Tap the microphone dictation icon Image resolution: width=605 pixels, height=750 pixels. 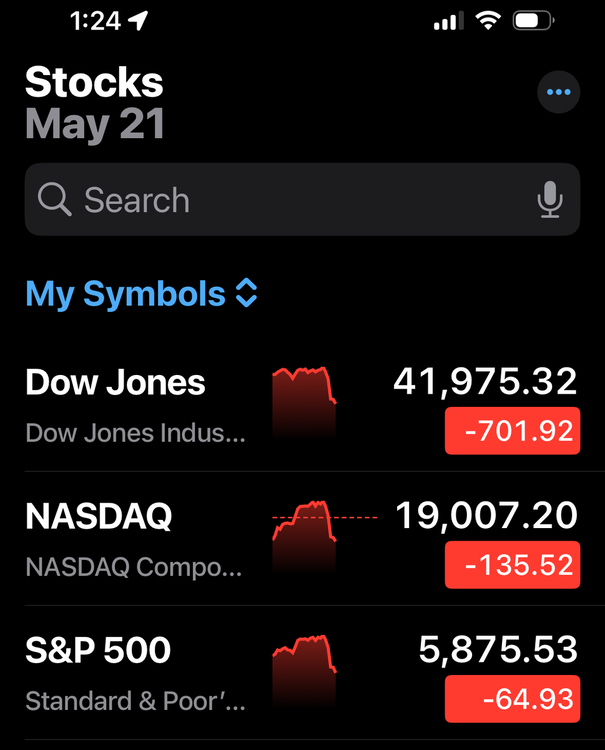[x=550, y=199]
